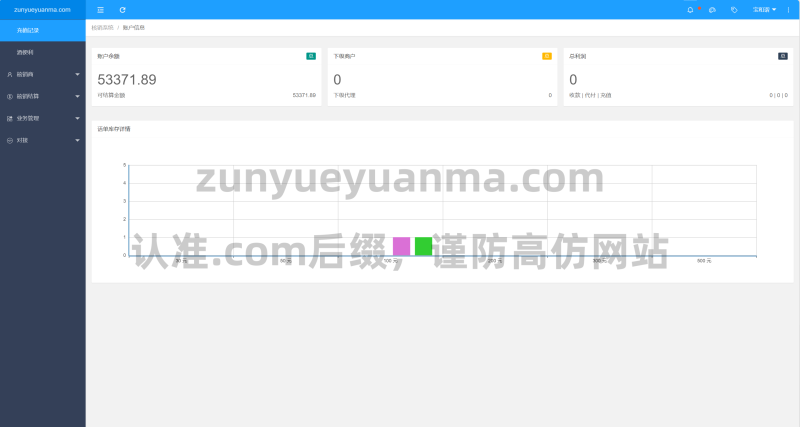Click the small 53371.89 settleable amount
This screenshot has height=427, width=800.
click(304, 95)
